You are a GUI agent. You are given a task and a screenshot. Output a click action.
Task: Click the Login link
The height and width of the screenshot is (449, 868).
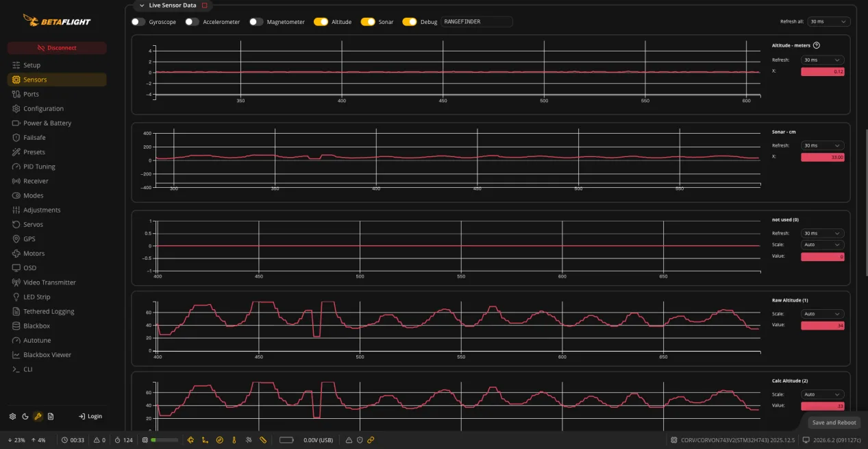(x=90, y=416)
